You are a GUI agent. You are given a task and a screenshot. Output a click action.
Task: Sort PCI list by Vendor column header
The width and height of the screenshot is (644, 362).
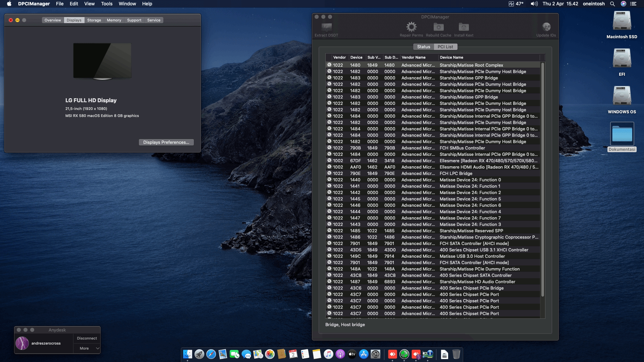click(x=339, y=57)
